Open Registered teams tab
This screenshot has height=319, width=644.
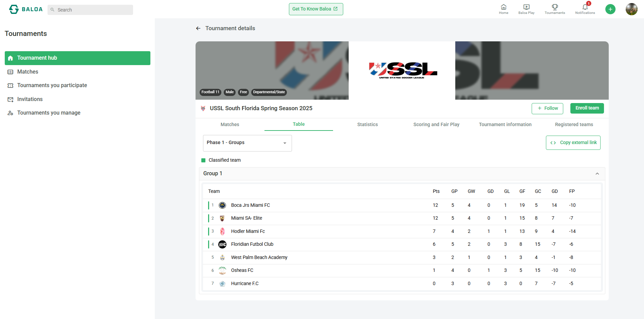tap(574, 124)
